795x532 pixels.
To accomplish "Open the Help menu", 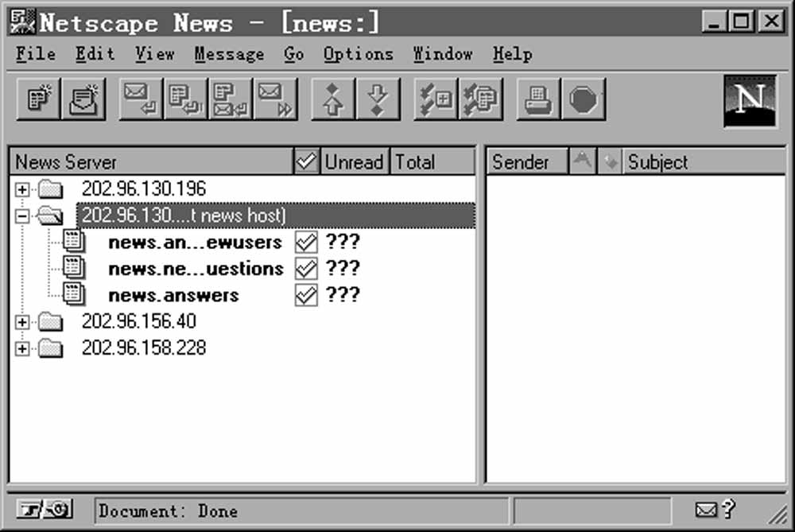I will coord(513,54).
